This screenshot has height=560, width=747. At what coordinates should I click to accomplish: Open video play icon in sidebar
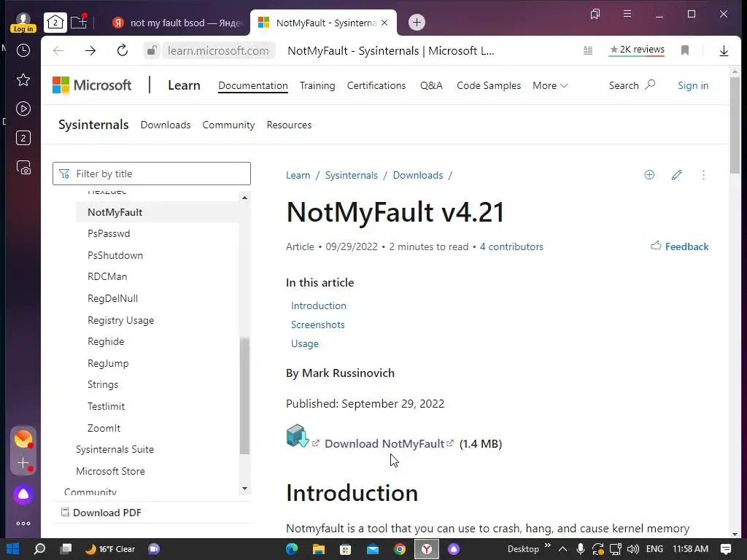pyautogui.click(x=23, y=109)
